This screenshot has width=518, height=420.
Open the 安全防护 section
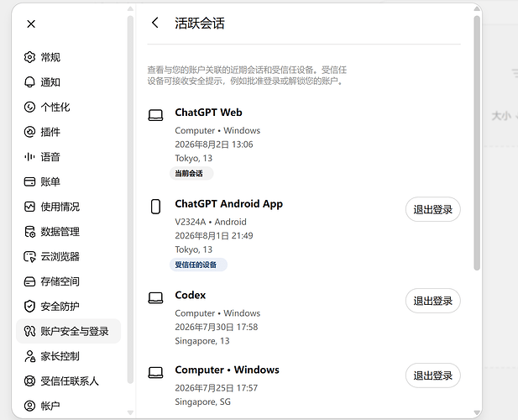pyautogui.click(x=68, y=307)
